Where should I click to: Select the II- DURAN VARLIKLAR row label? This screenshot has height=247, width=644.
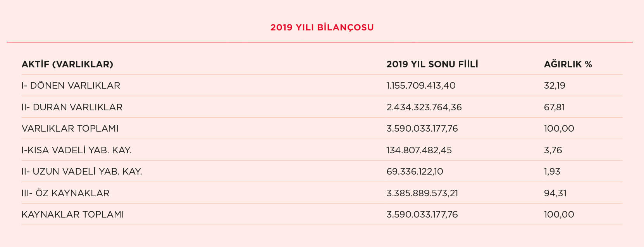pos(72,107)
